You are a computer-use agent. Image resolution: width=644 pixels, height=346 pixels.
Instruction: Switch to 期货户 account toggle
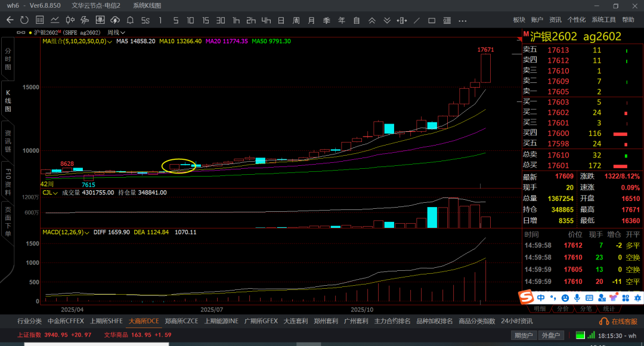(x=525, y=335)
